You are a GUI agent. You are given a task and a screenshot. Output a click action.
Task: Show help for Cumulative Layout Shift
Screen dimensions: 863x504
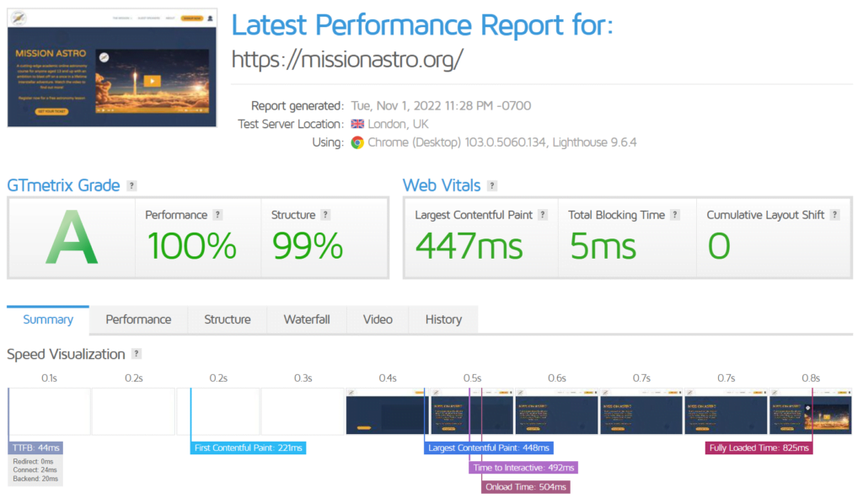(x=835, y=215)
